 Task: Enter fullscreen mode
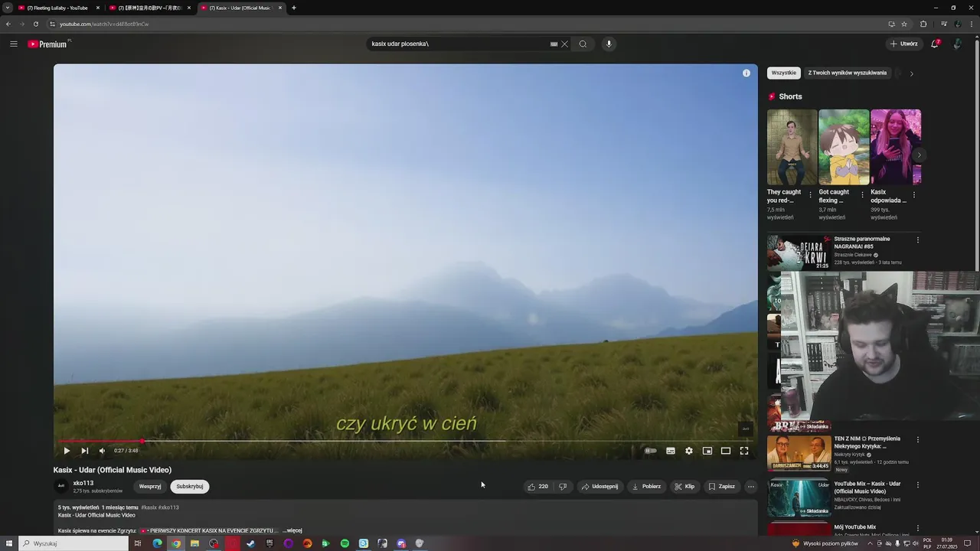point(744,451)
